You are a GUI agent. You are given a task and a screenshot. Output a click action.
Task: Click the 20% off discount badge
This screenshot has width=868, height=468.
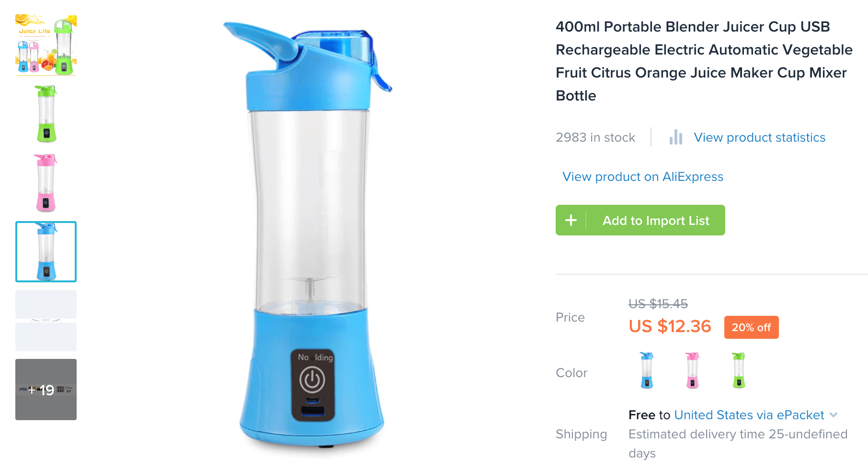[751, 327]
